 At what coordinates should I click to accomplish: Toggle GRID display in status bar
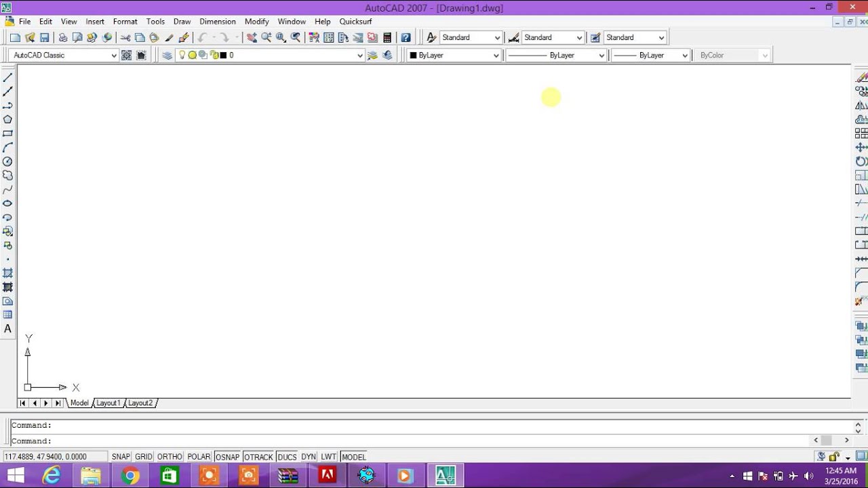pos(143,457)
